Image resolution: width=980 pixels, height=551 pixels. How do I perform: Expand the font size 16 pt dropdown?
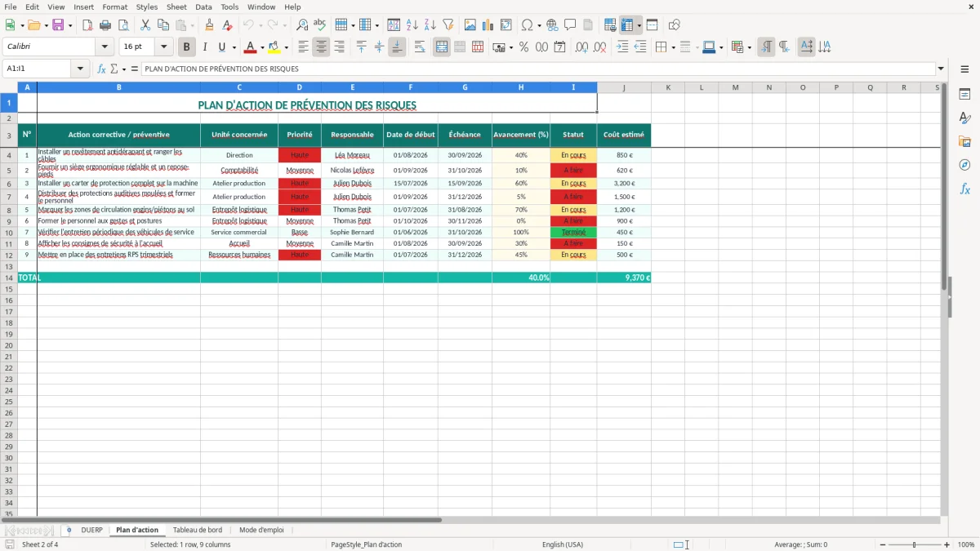(x=163, y=47)
